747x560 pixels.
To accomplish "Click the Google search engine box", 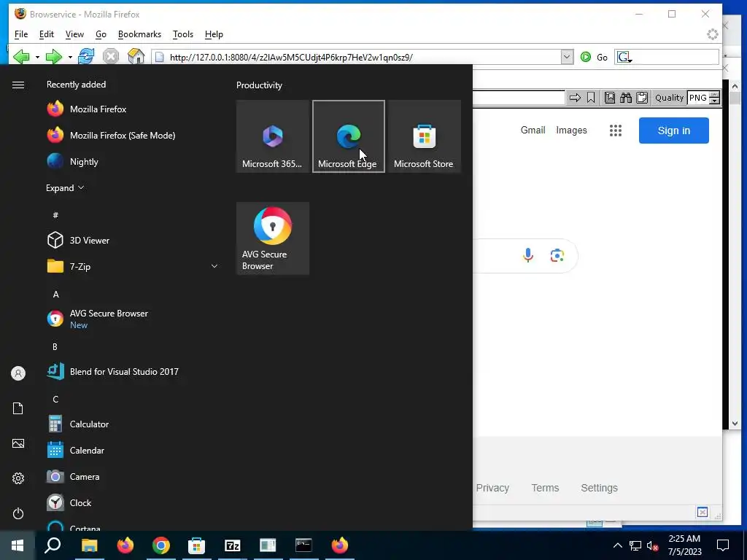I will point(667,57).
